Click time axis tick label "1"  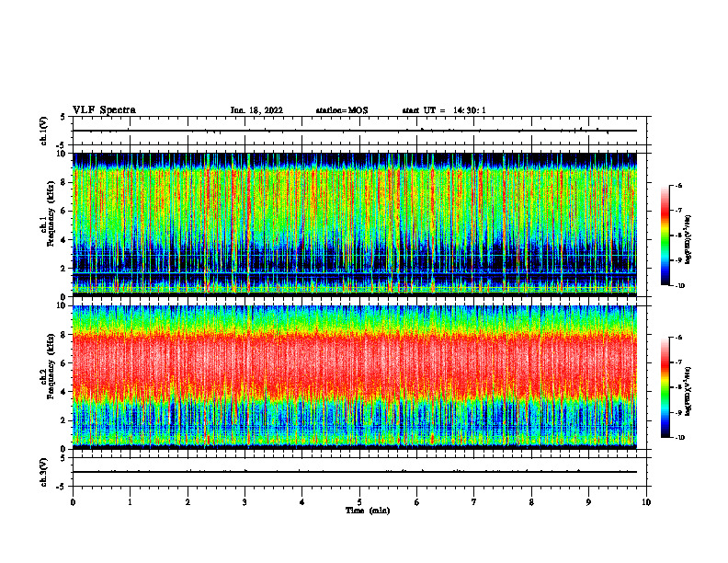(130, 502)
